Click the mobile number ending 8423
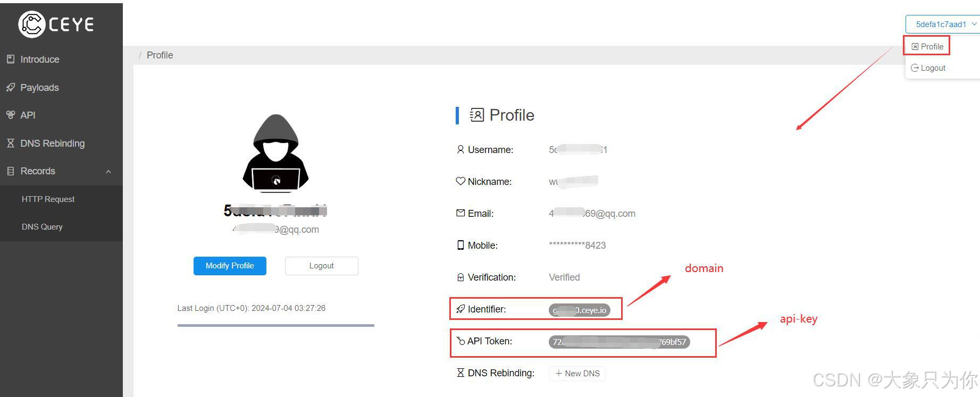The height and width of the screenshot is (397, 980). (577, 246)
